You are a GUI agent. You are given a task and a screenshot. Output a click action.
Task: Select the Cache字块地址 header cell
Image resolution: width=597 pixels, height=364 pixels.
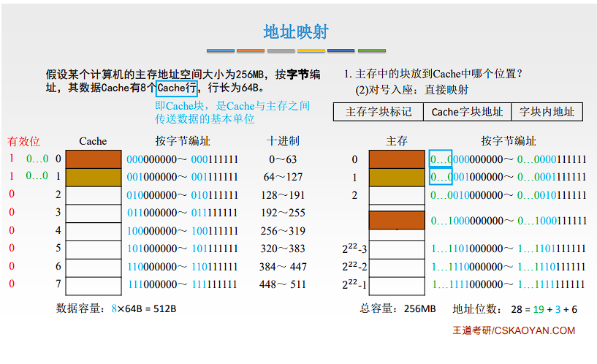click(x=467, y=112)
